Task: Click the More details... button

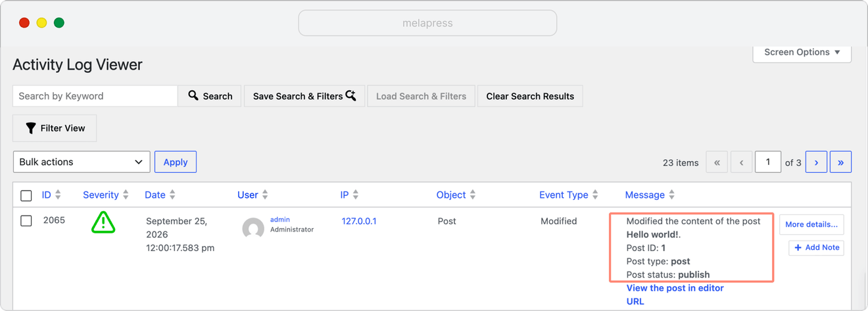Action: click(x=811, y=224)
